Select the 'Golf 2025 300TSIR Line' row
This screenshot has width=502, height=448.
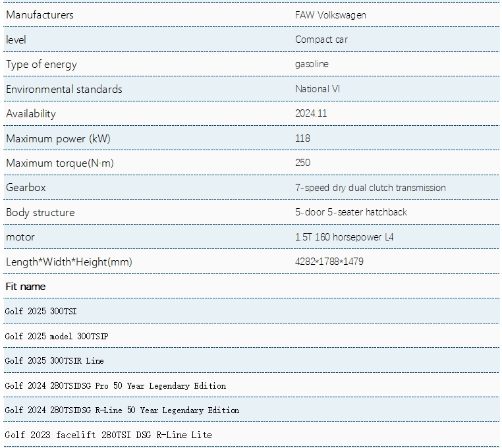click(251, 360)
